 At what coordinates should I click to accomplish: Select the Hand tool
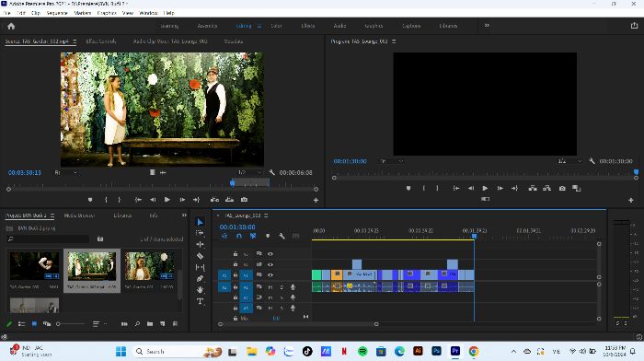tap(200, 290)
